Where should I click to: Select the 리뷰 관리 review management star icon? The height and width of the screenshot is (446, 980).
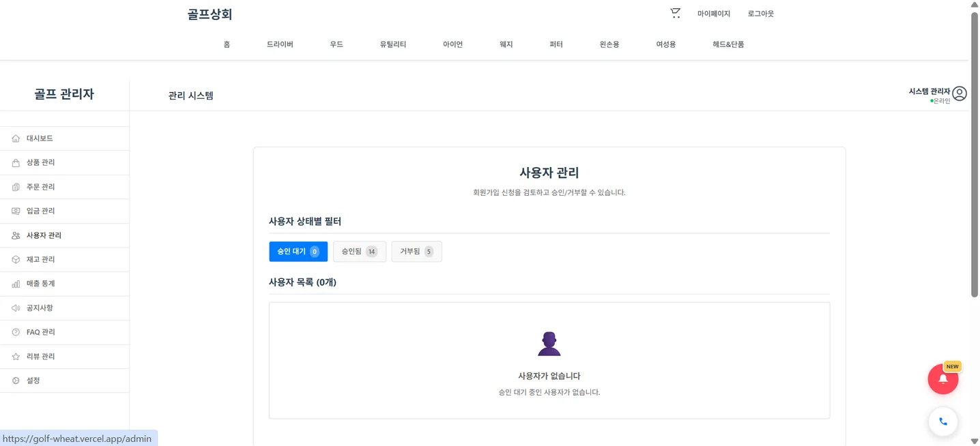coord(15,356)
